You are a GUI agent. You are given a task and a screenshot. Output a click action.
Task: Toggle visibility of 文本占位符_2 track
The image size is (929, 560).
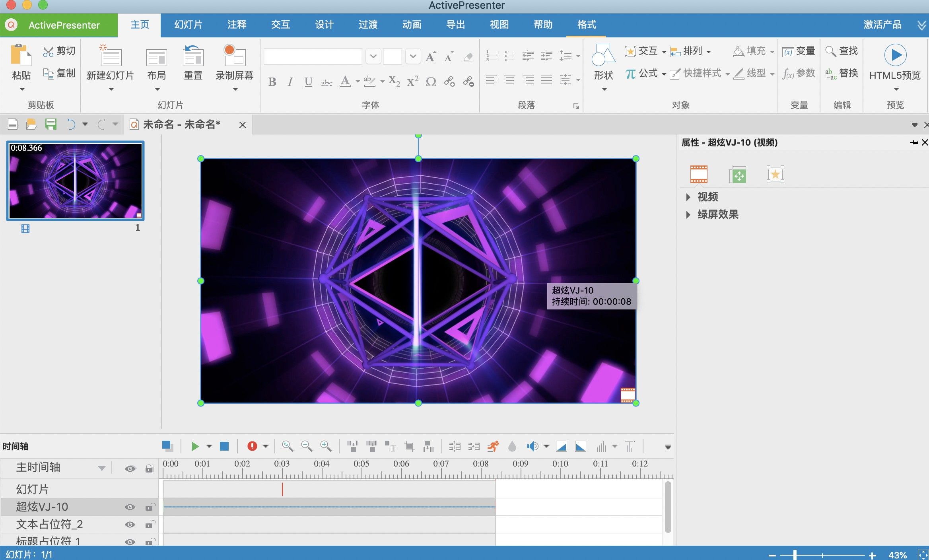tap(130, 525)
